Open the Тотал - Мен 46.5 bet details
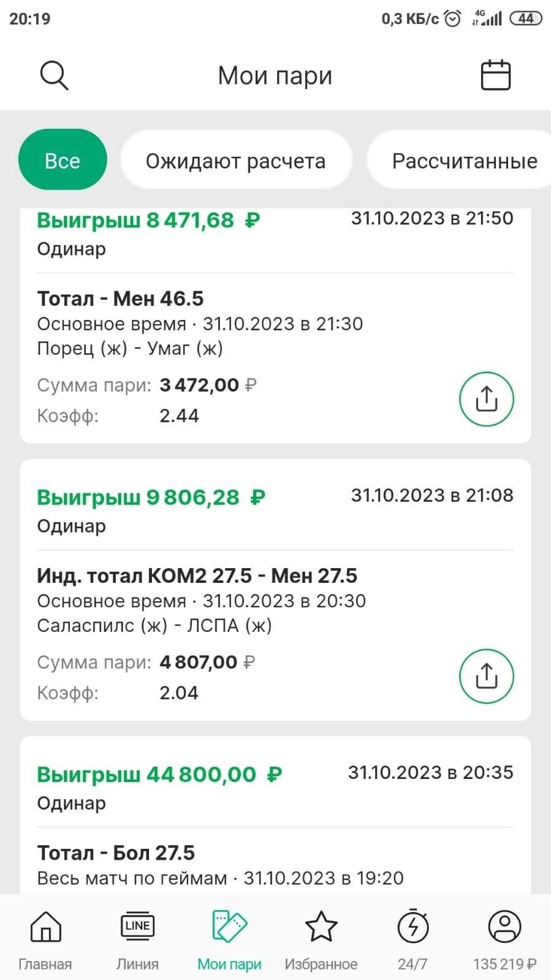The height and width of the screenshot is (980, 551). point(121,298)
